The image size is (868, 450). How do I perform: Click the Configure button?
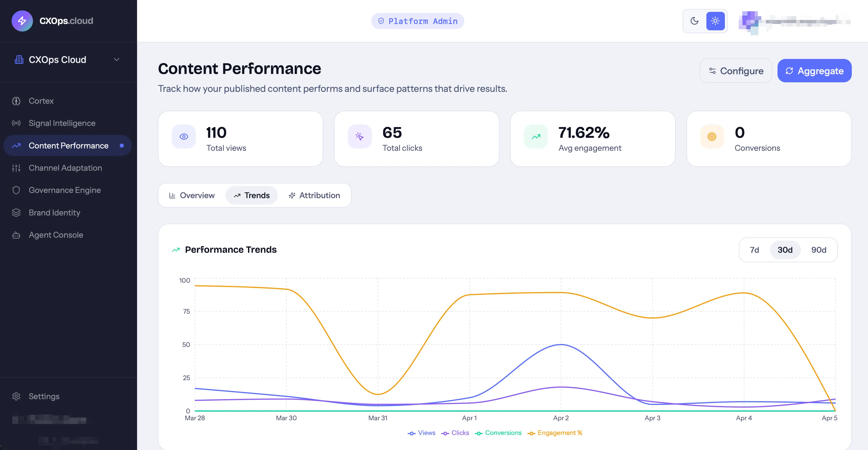736,71
